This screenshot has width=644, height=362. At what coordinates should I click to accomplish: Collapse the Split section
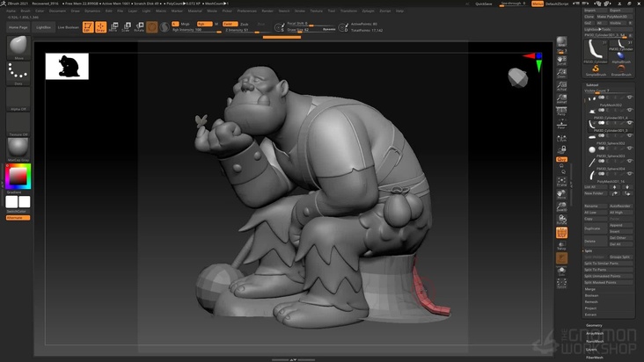pos(589,251)
